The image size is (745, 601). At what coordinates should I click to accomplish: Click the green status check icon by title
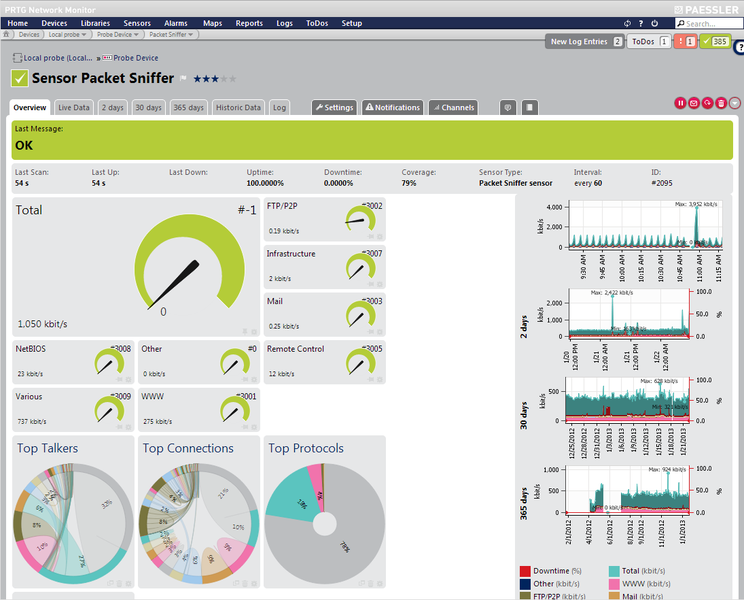(x=19, y=78)
